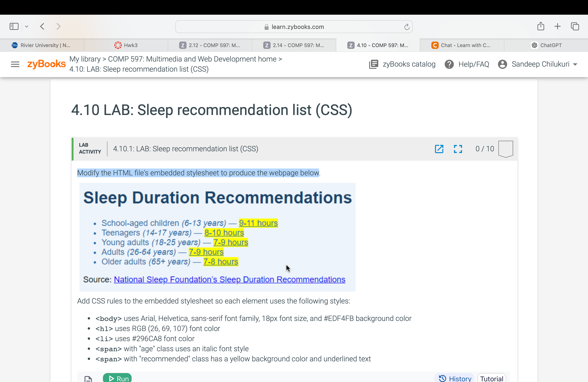Screen dimensions: 588x382
Task: Toggle the Safari sidebar
Action: point(14,26)
